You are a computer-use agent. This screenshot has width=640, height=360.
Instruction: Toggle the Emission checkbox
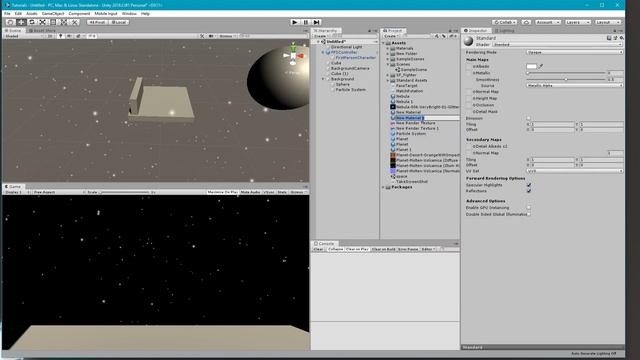529,118
